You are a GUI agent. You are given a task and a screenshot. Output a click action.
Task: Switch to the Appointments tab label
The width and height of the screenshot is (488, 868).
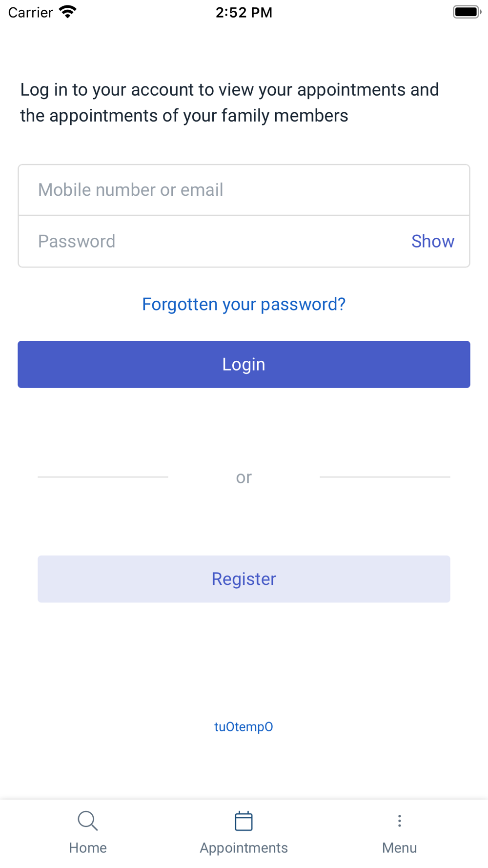point(244,848)
